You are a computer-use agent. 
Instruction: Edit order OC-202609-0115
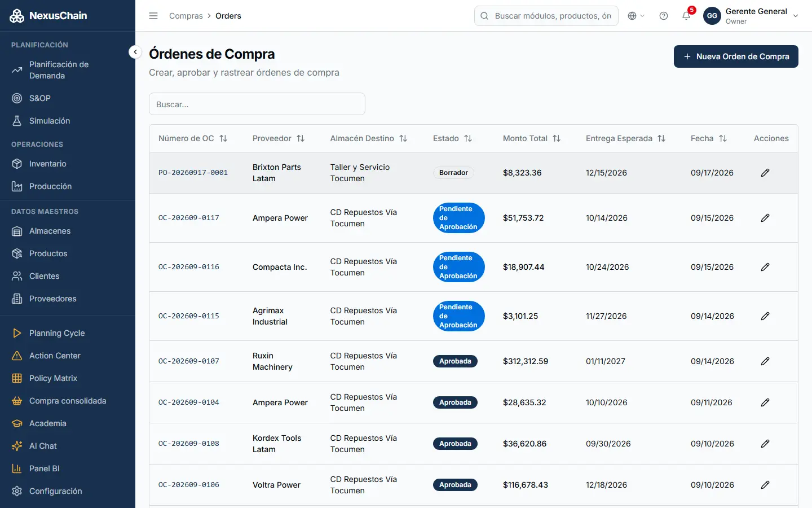765,316
